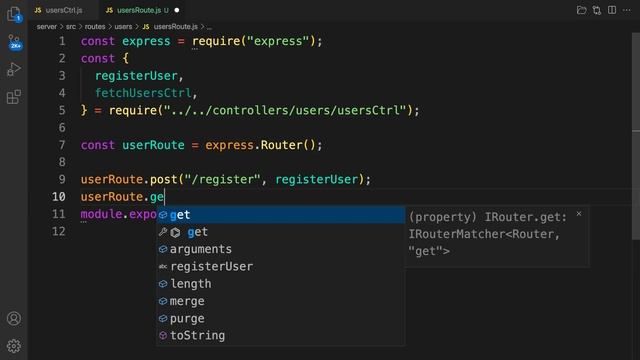640x360 pixels.
Task: Switch to the usersCtrl.js tab
Action: coord(63,10)
